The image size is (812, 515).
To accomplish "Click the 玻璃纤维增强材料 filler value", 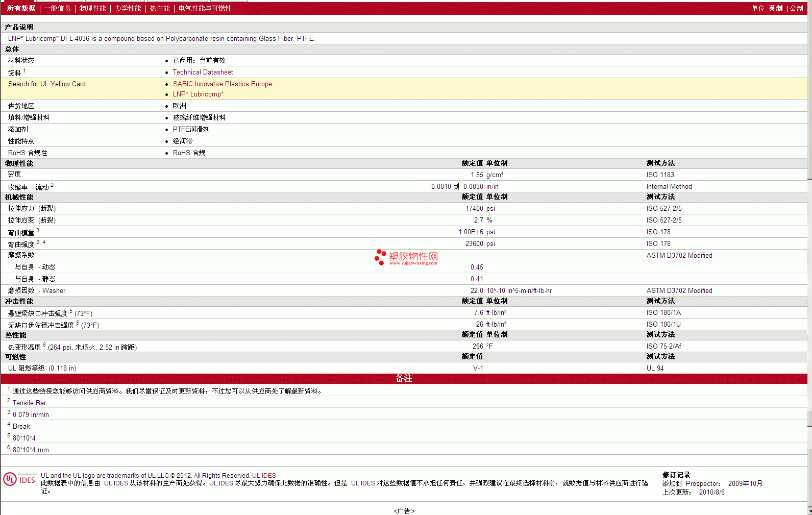I will click(199, 118).
